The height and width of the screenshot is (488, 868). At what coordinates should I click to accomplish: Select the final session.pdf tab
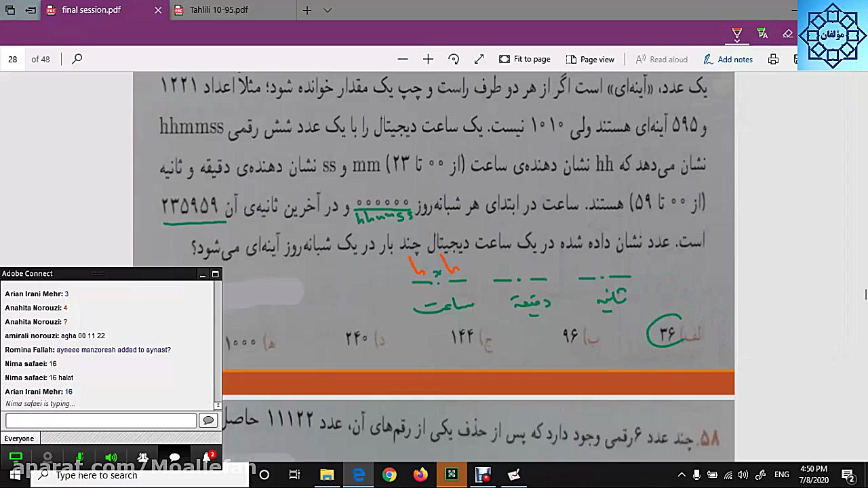click(x=92, y=9)
